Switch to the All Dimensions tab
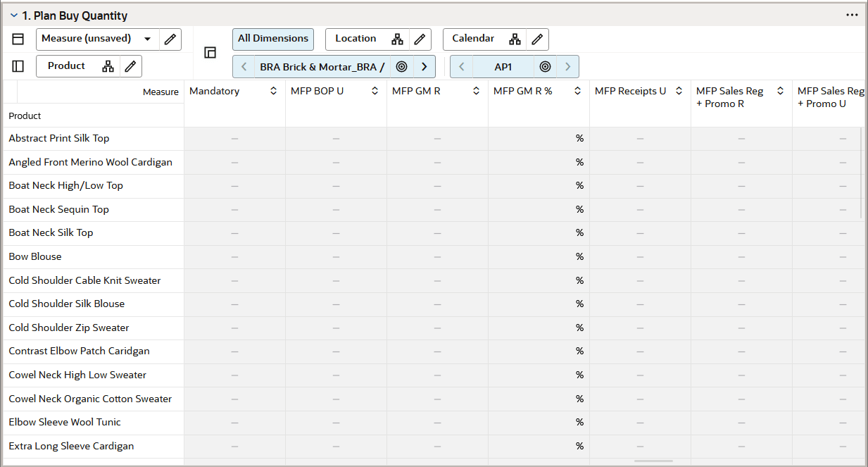This screenshot has height=467, width=868. click(272, 39)
